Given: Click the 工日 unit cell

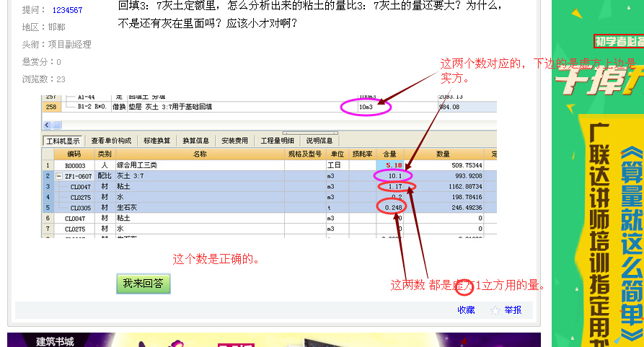Looking at the screenshot, I should pos(338,165).
